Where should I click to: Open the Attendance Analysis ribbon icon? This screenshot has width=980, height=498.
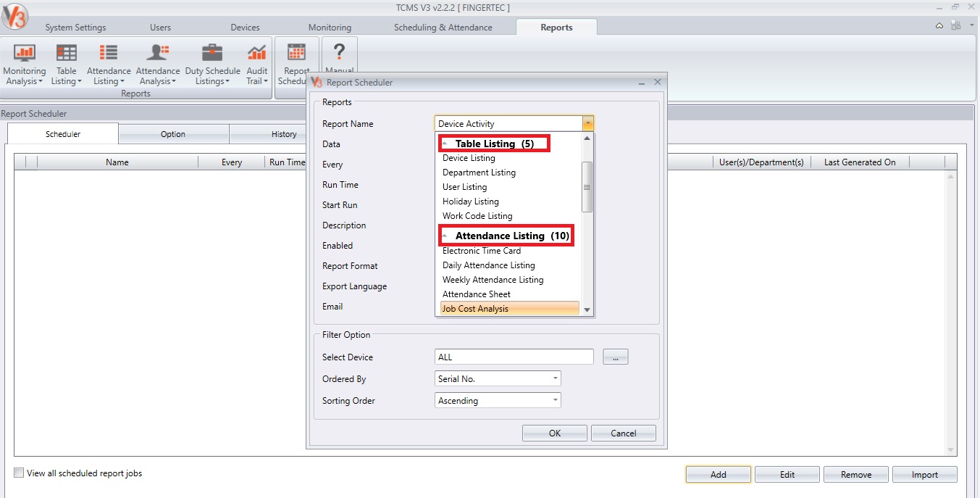[158, 64]
